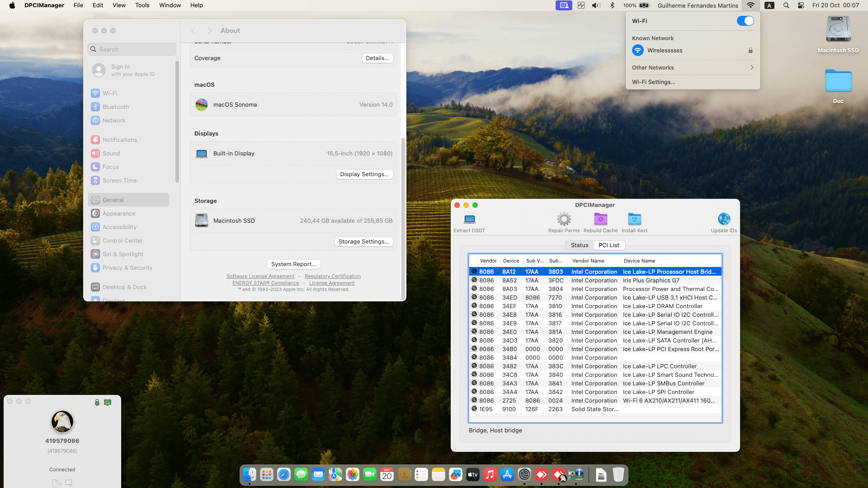Click the Repair Perms gear icon

(564, 220)
